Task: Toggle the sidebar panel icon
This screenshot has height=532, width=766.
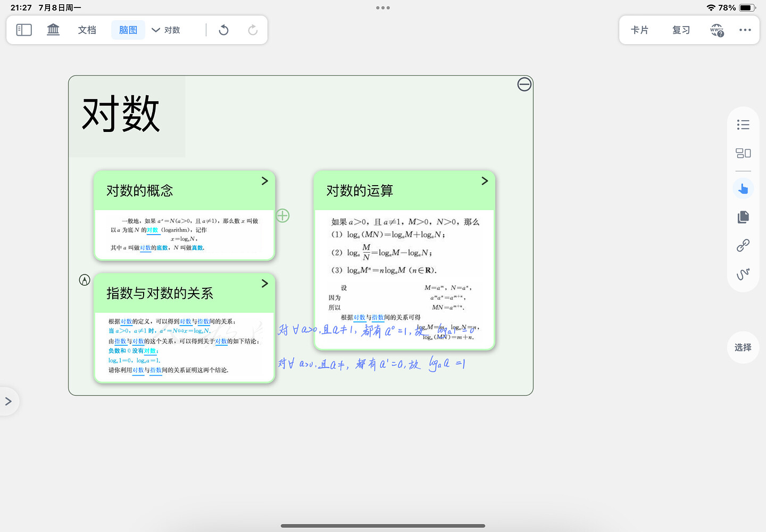Action: pyautogui.click(x=24, y=30)
